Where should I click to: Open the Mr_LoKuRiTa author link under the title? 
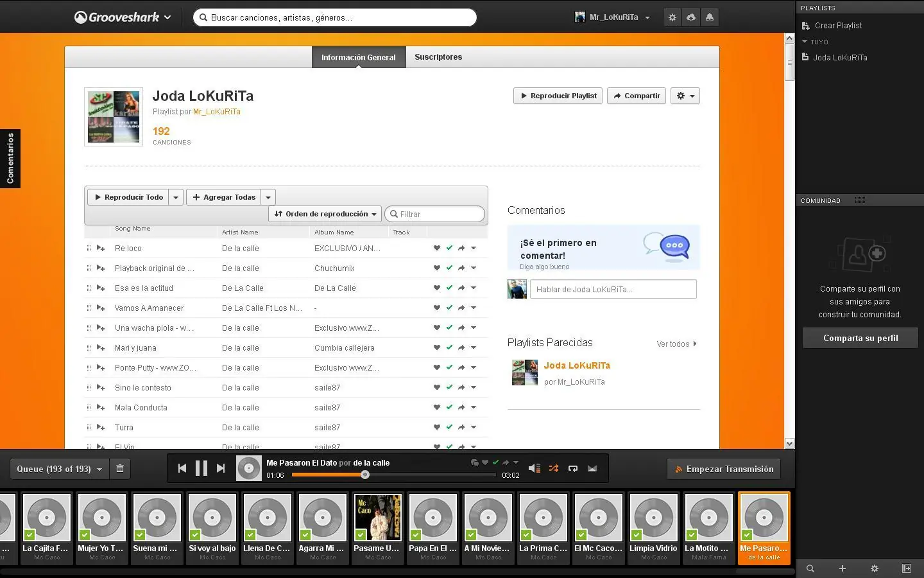pyautogui.click(x=217, y=112)
